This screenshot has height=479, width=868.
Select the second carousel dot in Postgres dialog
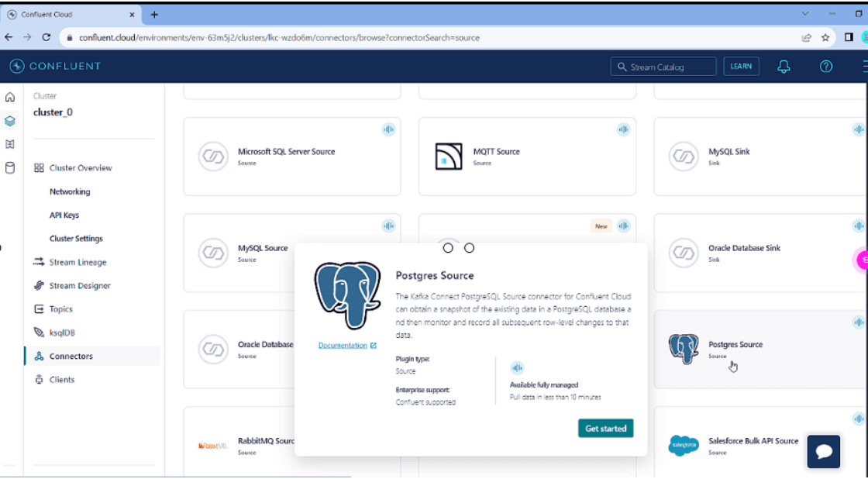pyautogui.click(x=470, y=248)
